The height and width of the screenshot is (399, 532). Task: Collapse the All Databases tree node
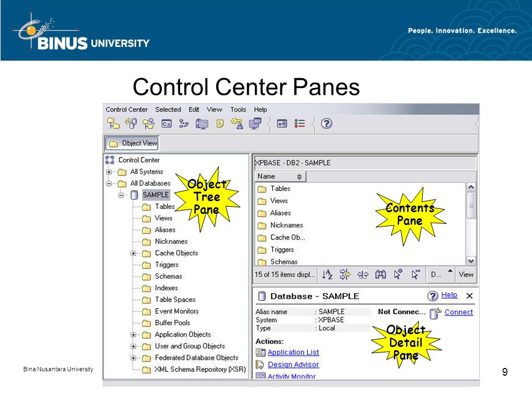(x=109, y=183)
